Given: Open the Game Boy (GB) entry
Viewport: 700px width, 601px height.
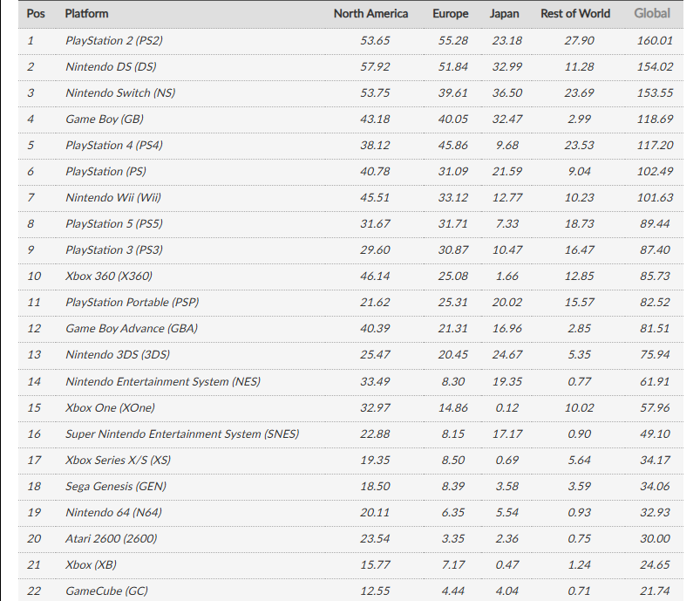Looking at the screenshot, I should pos(105,119).
